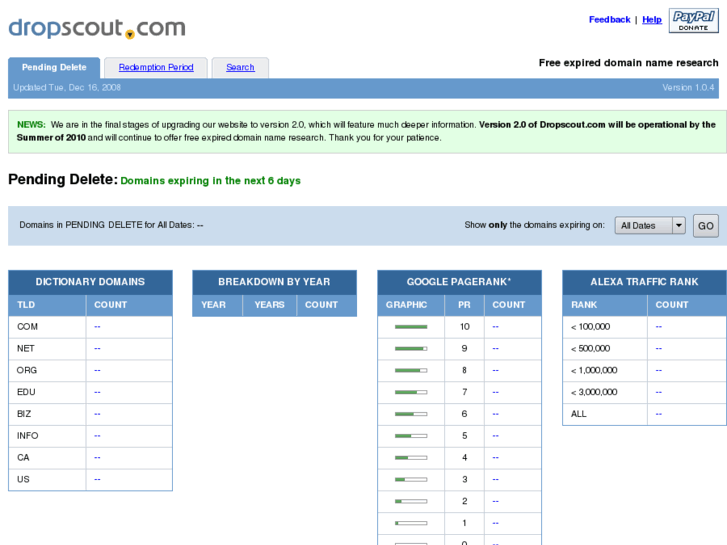Click the 'Pending Delete:' heading

click(x=63, y=179)
